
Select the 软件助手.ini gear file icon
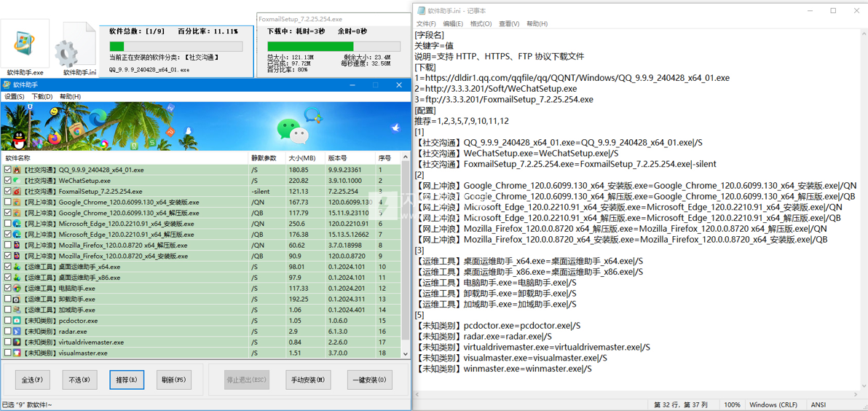(76, 46)
